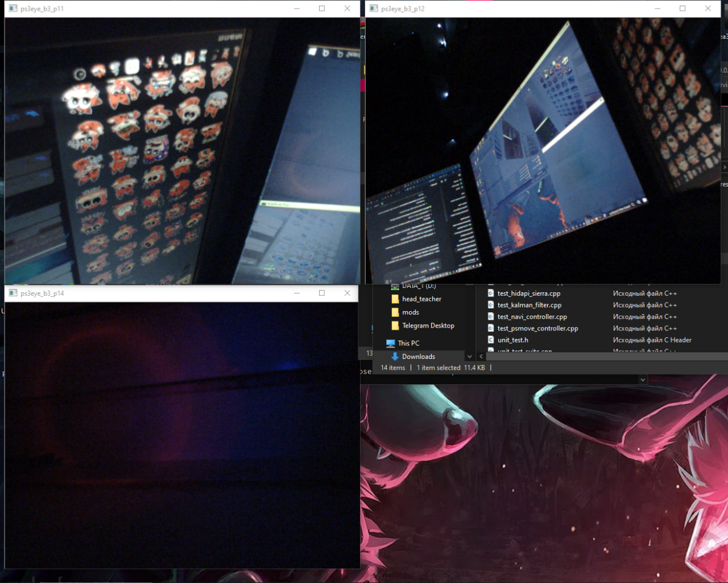Image resolution: width=728 pixels, height=583 pixels.
Task: Select file test_kalman_filter.cpp
Action: pos(530,305)
